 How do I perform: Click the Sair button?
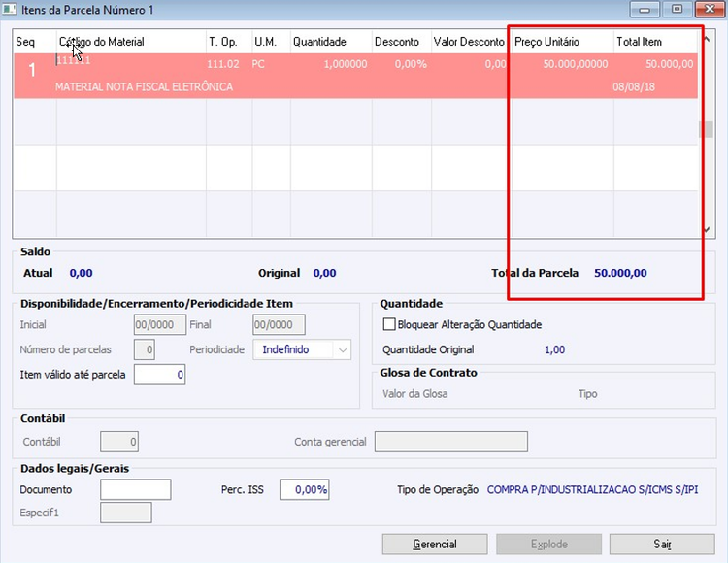(662, 544)
